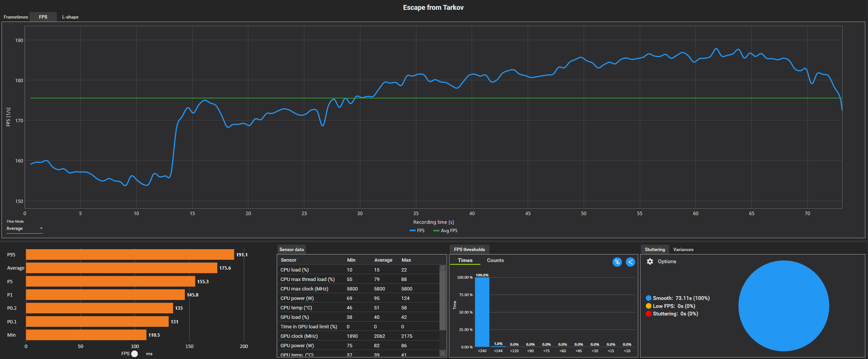Click the 110.5 min value label
The width and height of the screenshot is (868, 359).
coord(154,335)
